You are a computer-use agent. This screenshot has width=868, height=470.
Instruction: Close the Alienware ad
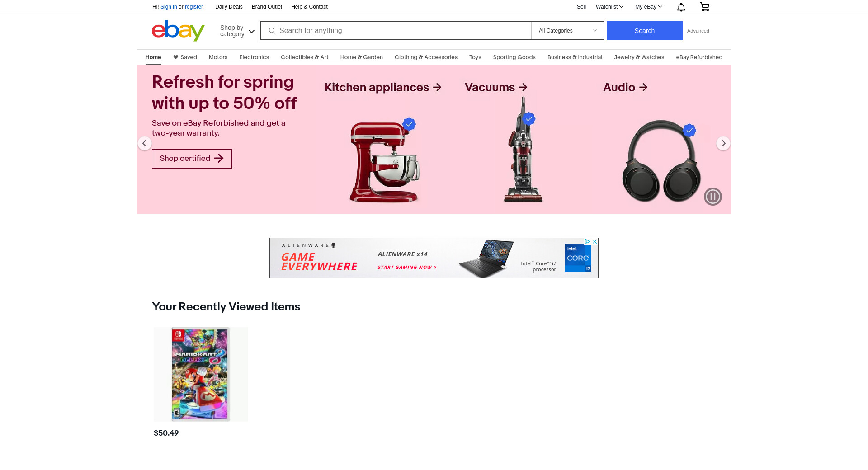pos(595,242)
